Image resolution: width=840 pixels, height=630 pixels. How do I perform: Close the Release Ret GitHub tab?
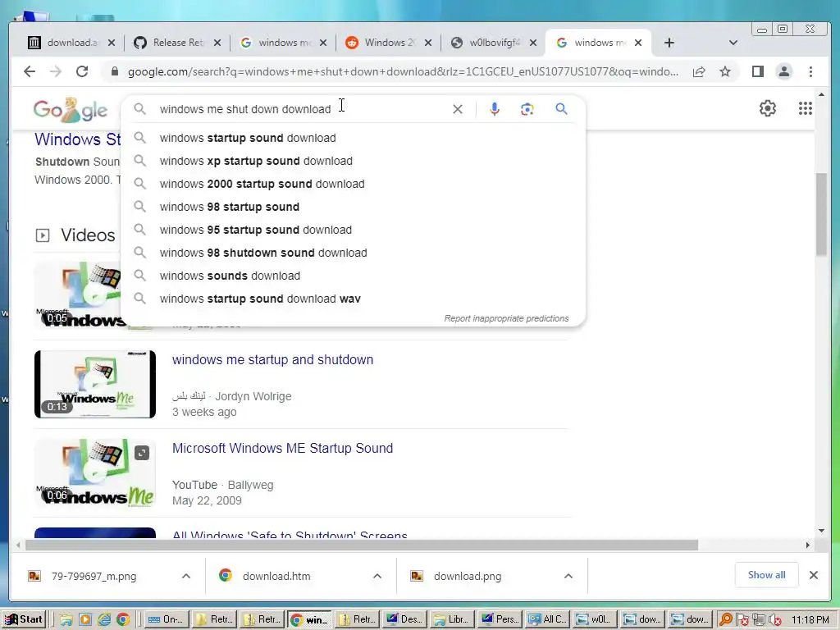217,43
